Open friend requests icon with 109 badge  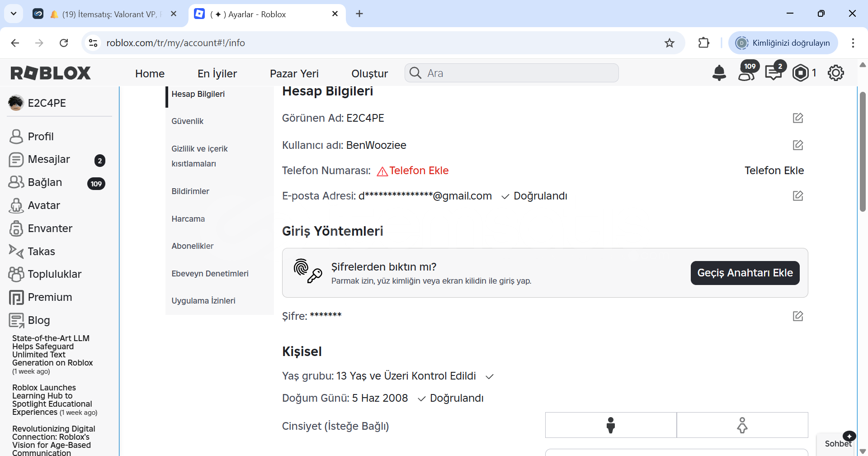pos(747,72)
